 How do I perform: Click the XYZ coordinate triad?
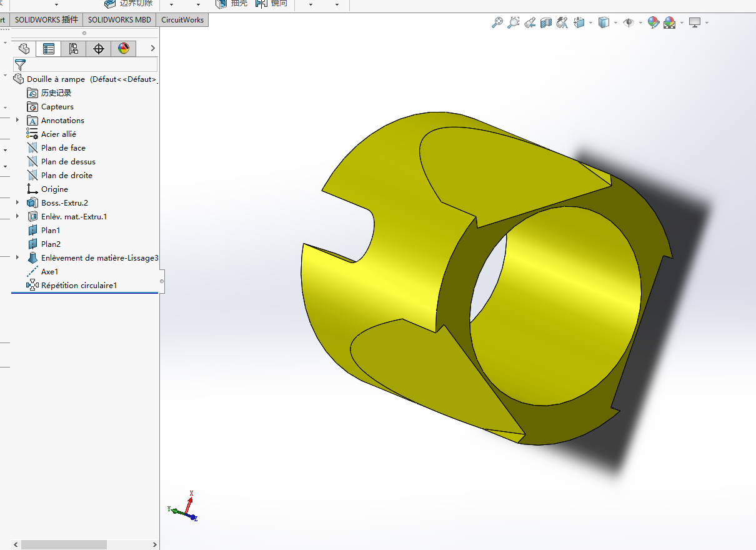click(183, 507)
